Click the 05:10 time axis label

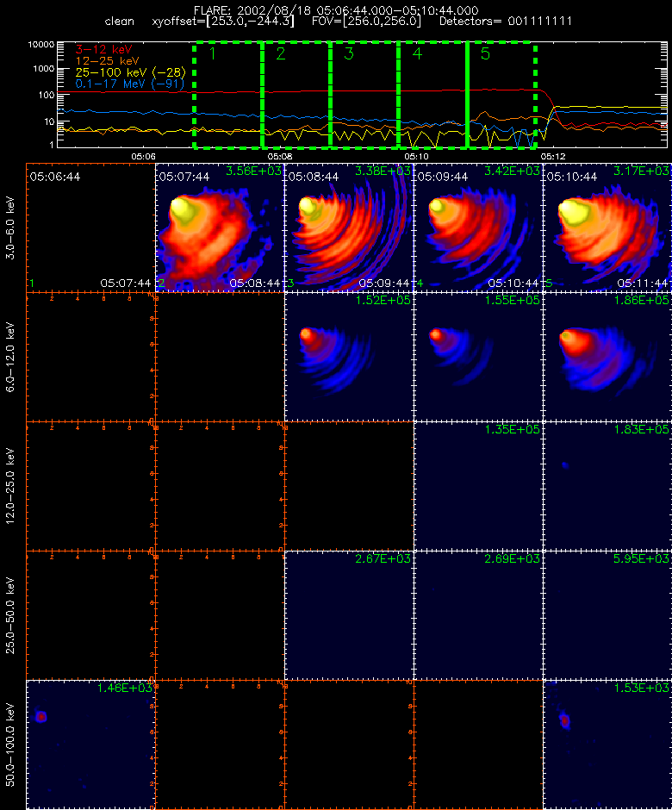[416, 156]
